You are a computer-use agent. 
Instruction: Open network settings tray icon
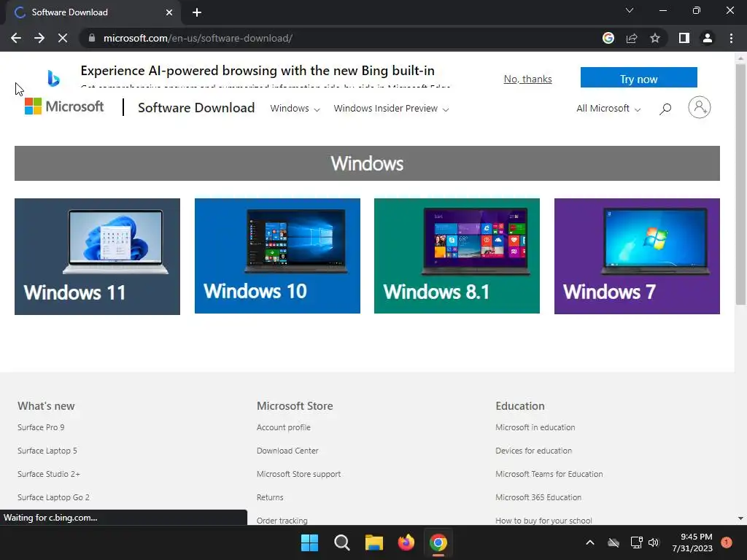636,542
